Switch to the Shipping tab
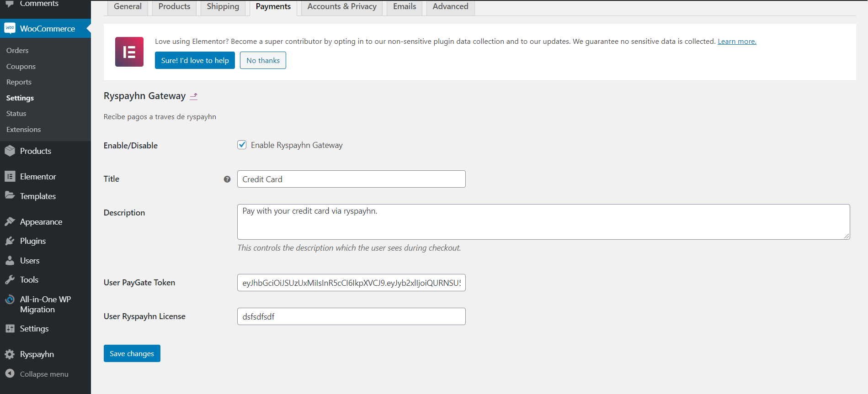The height and width of the screenshot is (394, 868). tap(223, 7)
